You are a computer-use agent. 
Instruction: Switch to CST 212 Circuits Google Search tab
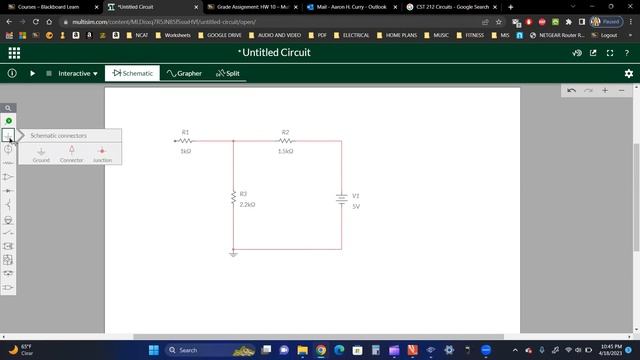pyautogui.click(x=452, y=7)
